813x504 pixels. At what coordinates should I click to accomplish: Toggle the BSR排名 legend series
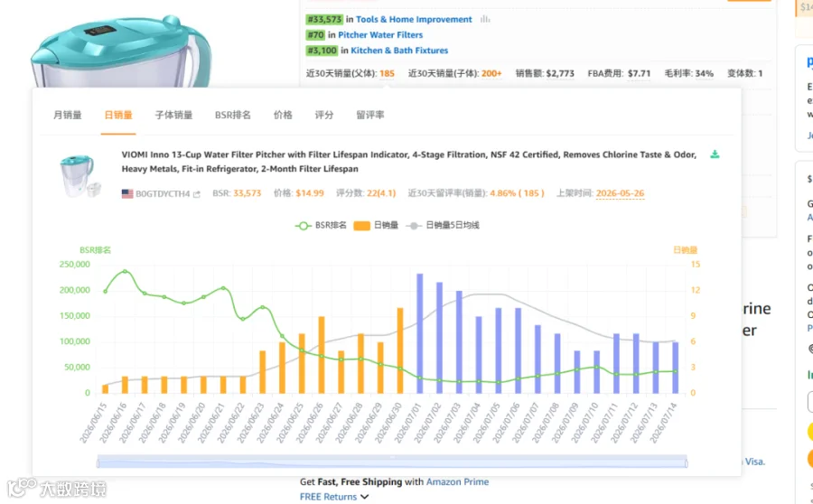(x=321, y=225)
